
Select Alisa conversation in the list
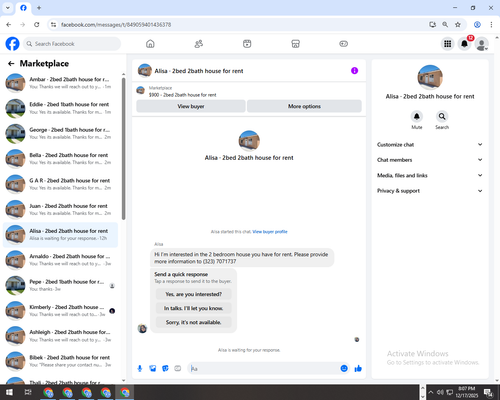[x=60, y=235]
